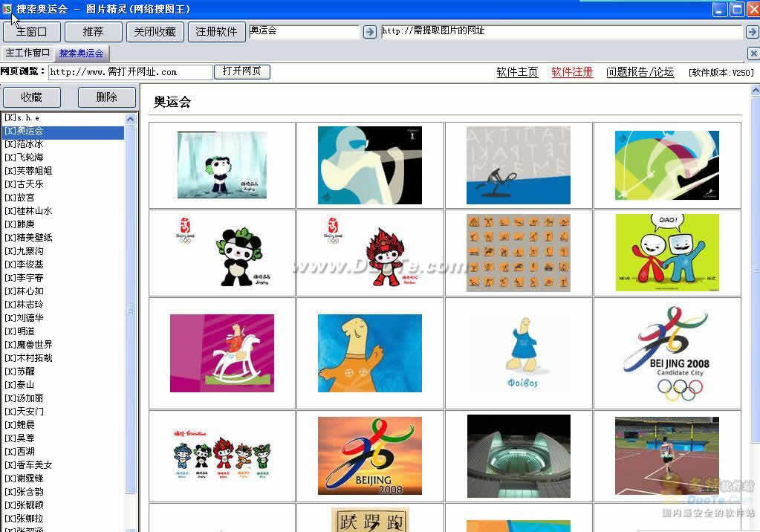Viewport: 760px width, 532px height.
Task: Open CIAO mascots green thumbnail
Action: (x=667, y=253)
